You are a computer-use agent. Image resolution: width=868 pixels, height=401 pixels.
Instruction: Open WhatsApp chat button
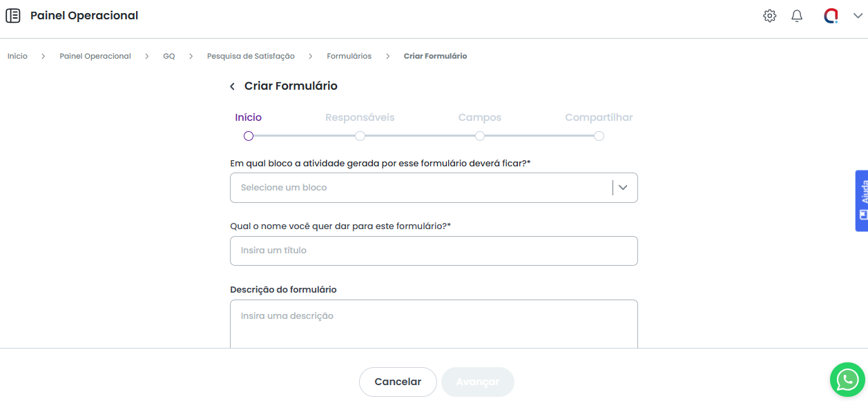847,380
